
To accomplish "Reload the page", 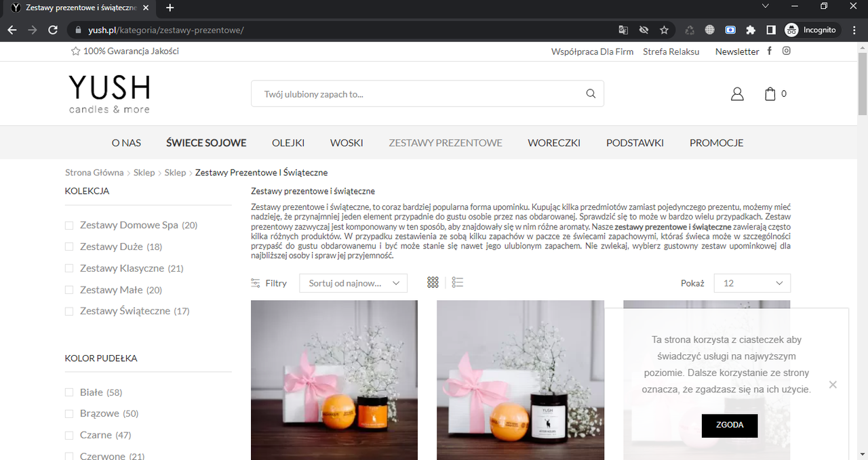I will (x=53, y=30).
